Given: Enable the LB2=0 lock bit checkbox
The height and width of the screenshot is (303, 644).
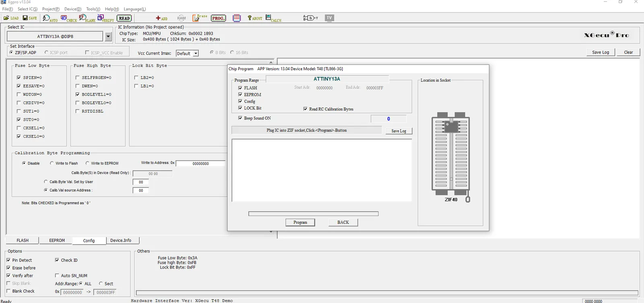Looking at the screenshot, I should click(136, 77).
